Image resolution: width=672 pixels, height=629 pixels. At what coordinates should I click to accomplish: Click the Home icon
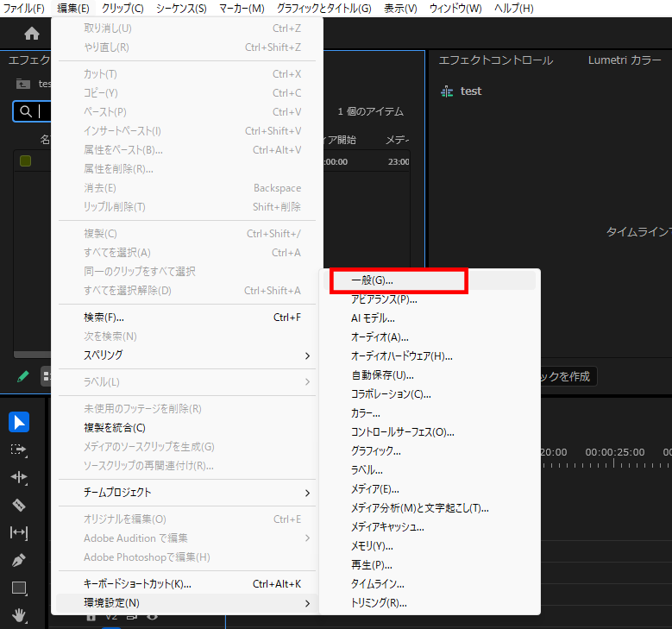[32, 34]
